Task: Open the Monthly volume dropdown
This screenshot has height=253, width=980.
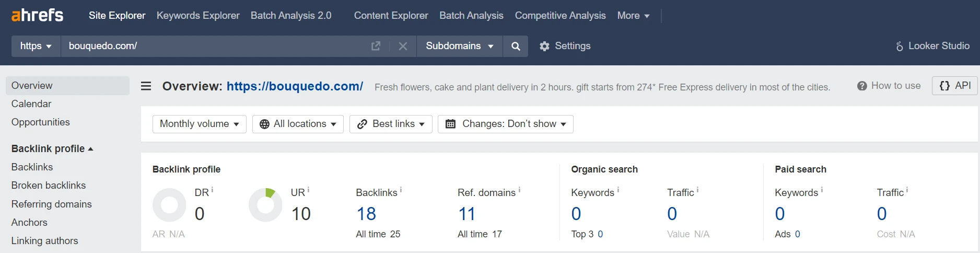Action: point(200,124)
